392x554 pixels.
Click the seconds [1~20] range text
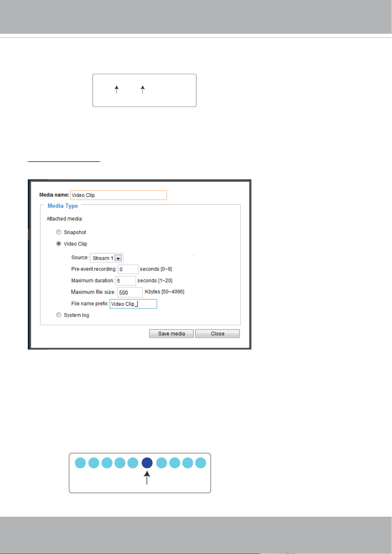(155, 281)
